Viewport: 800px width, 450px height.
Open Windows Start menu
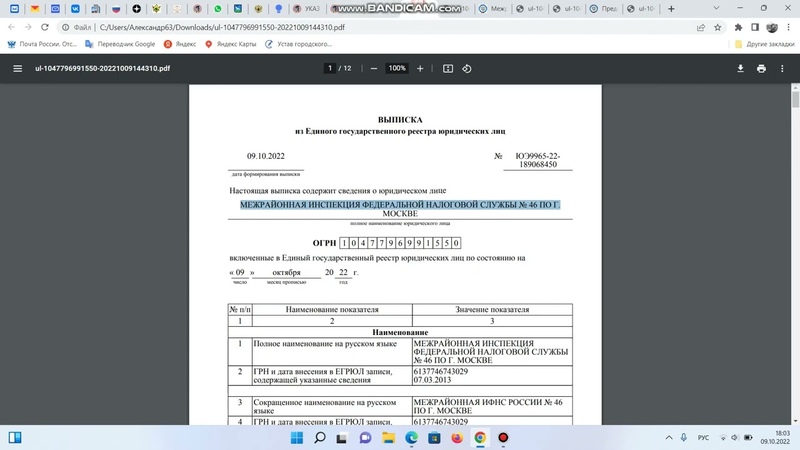tap(296, 438)
